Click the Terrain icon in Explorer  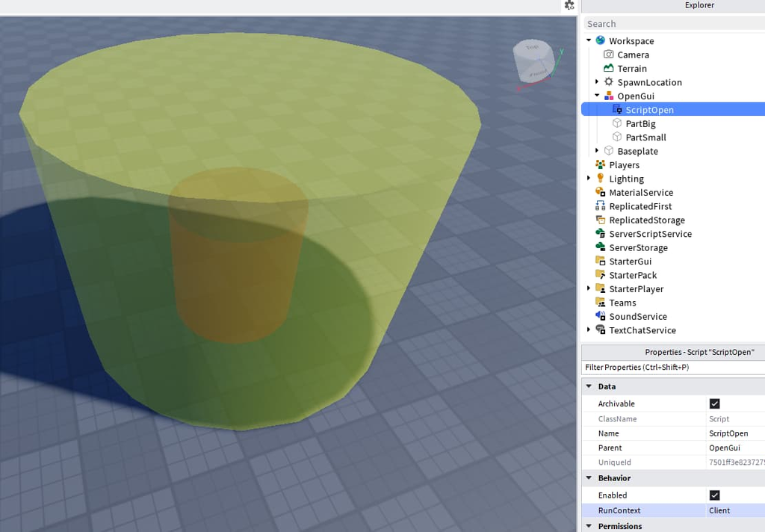(608, 68)
